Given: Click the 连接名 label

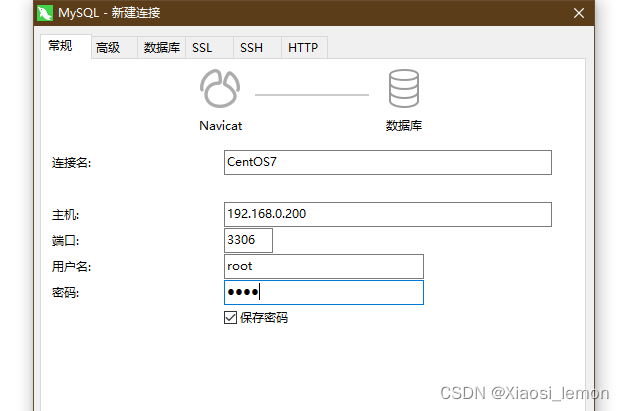Looking at the screenshot, I should coord(71,163).
